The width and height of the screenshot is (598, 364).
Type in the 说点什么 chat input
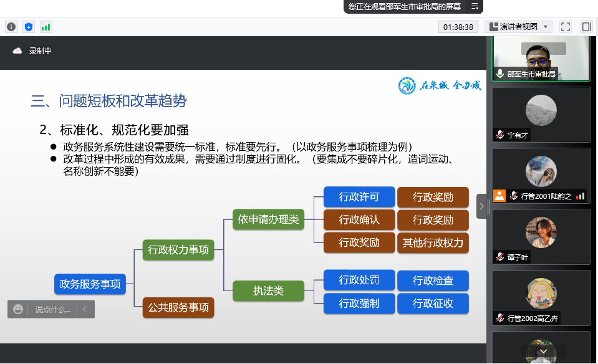click(x=52, y=309)
